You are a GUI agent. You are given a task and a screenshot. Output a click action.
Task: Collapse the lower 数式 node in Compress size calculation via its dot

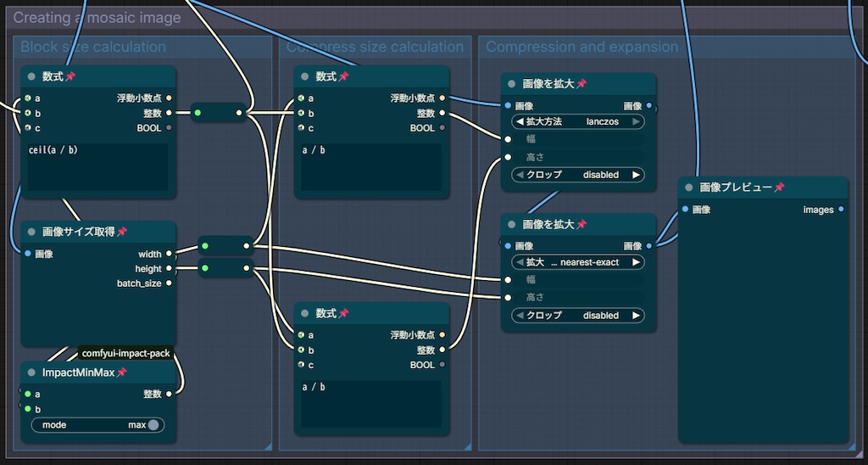point(304,313)
